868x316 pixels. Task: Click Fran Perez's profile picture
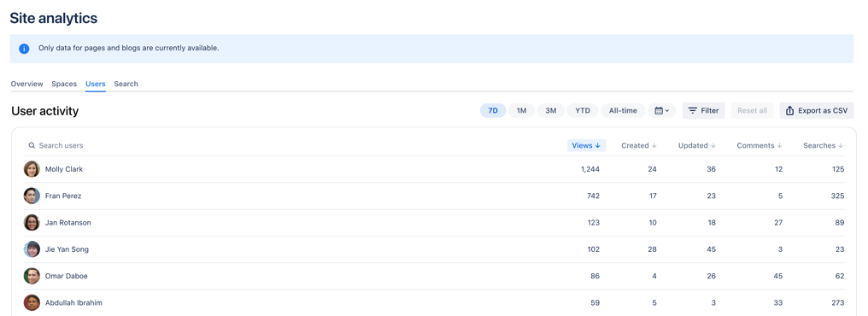32,196
